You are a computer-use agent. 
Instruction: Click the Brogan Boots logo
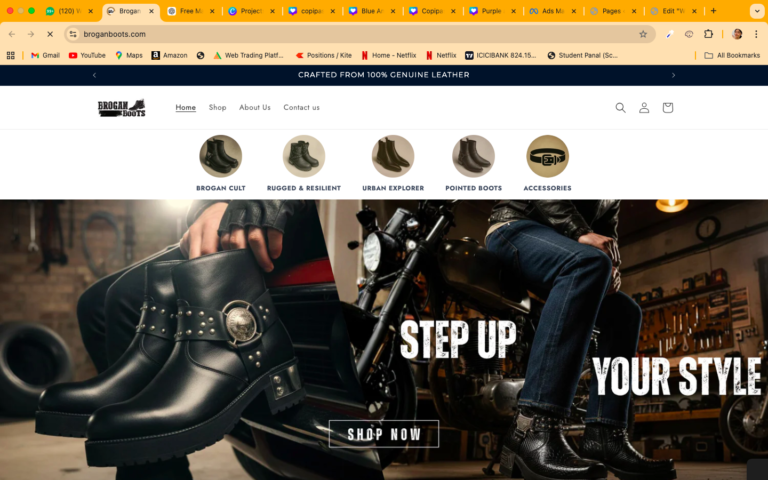coord(121,108)
